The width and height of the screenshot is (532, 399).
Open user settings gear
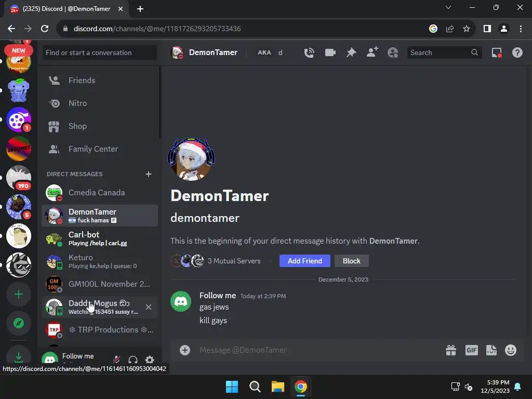click(150, 360)
